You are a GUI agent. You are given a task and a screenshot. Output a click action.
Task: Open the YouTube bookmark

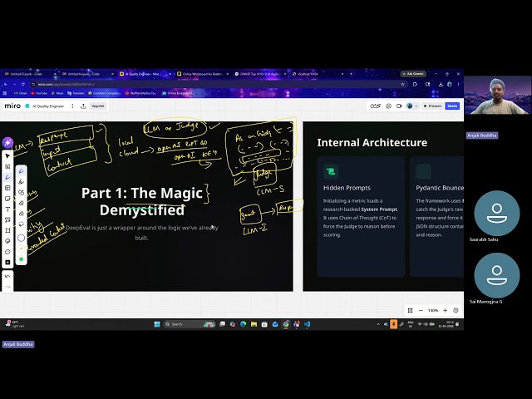coord(39,93)
